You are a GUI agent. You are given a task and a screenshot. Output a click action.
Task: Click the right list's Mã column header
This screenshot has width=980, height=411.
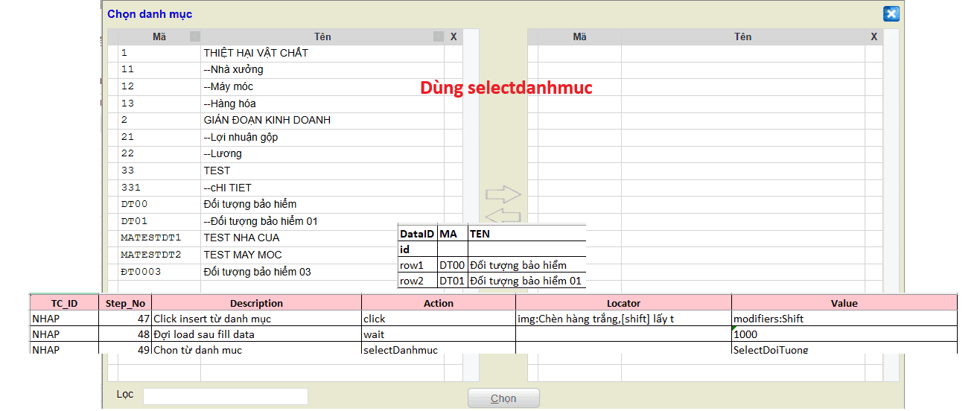pos(579,36)
